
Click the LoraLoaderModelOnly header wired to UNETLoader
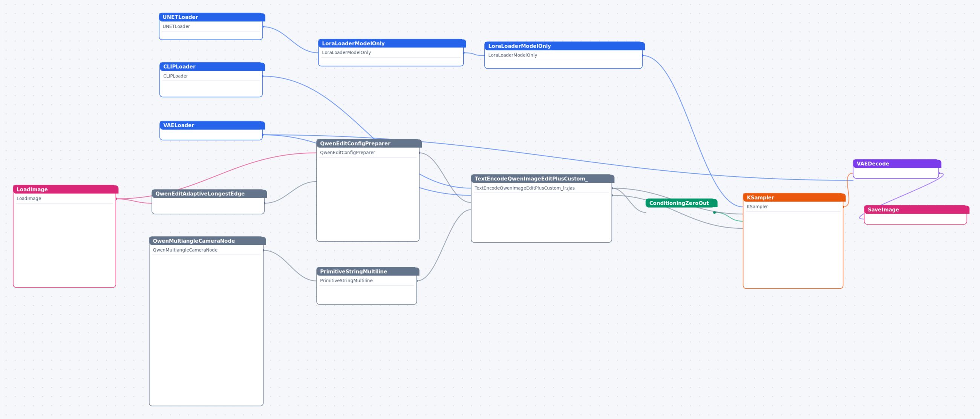point(392,43)
